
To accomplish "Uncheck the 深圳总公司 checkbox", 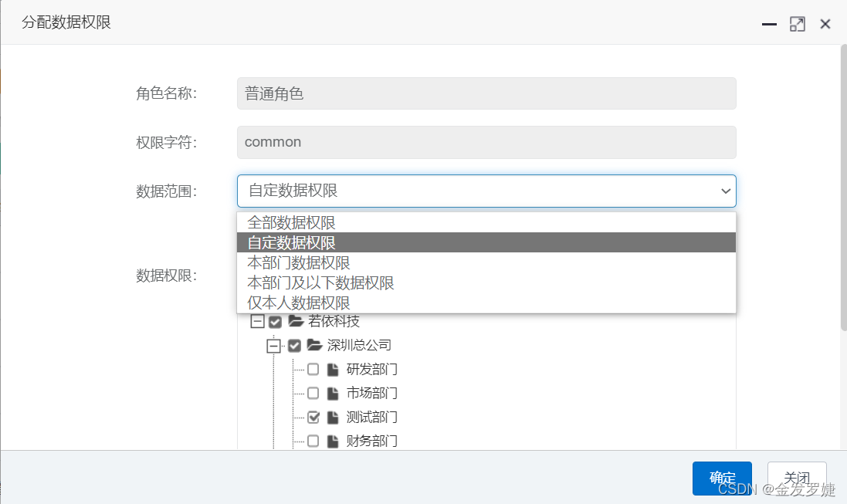I will click(294, 346).
